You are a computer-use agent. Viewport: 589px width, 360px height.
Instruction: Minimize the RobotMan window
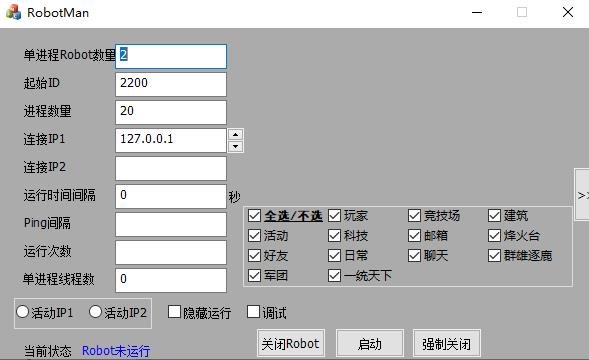coord(477,12)
